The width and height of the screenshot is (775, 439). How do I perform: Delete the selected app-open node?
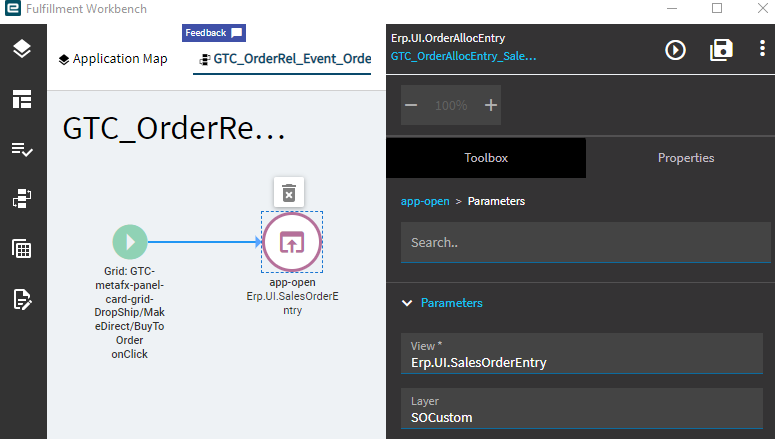click(289, 193)
